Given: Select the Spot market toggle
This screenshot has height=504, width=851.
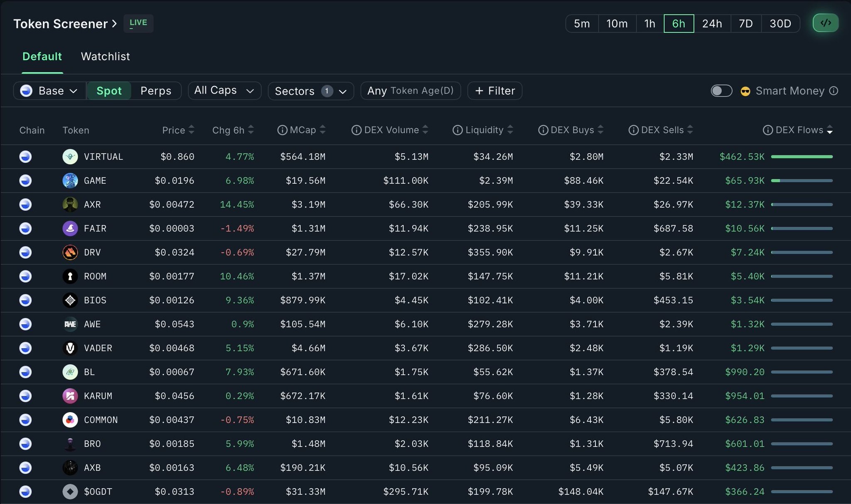Looking at the screenshot, I should pos(109,91).
